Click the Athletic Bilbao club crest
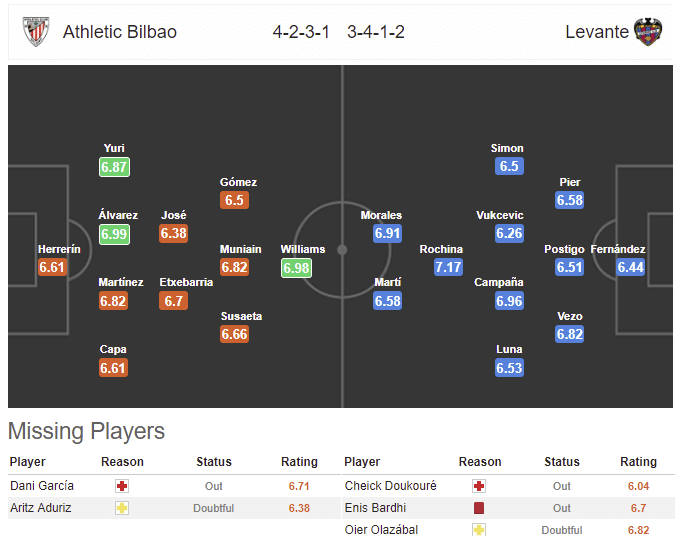 click(36, 32)
